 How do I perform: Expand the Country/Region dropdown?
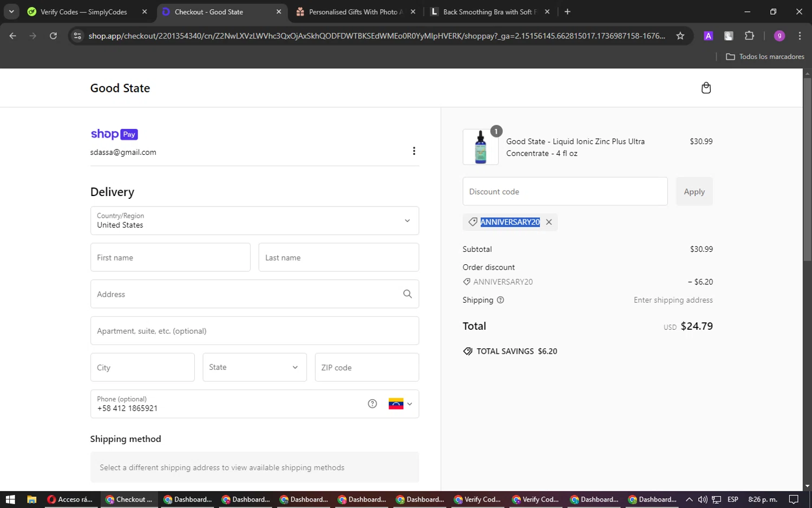click(254, 220)
